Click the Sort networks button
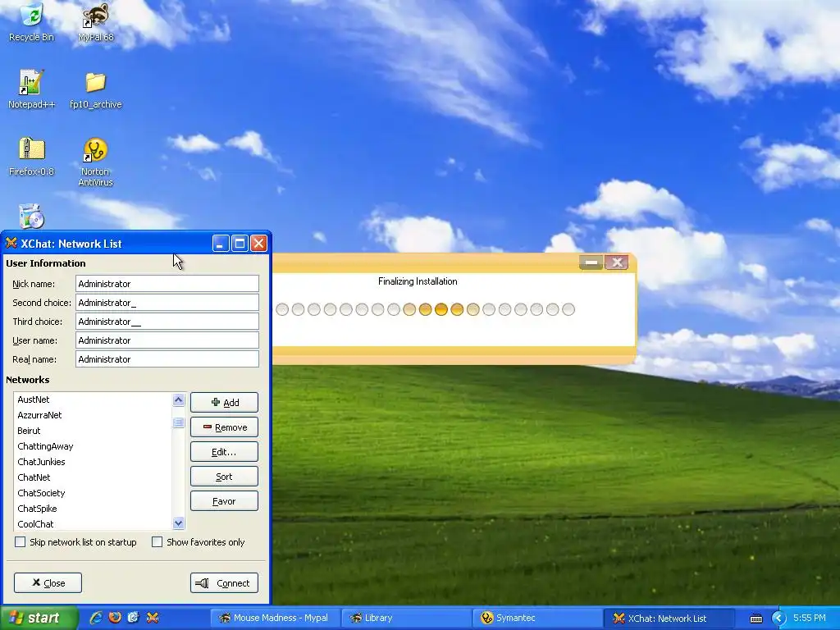The image size is (840, 630). (x=225, y=477)
